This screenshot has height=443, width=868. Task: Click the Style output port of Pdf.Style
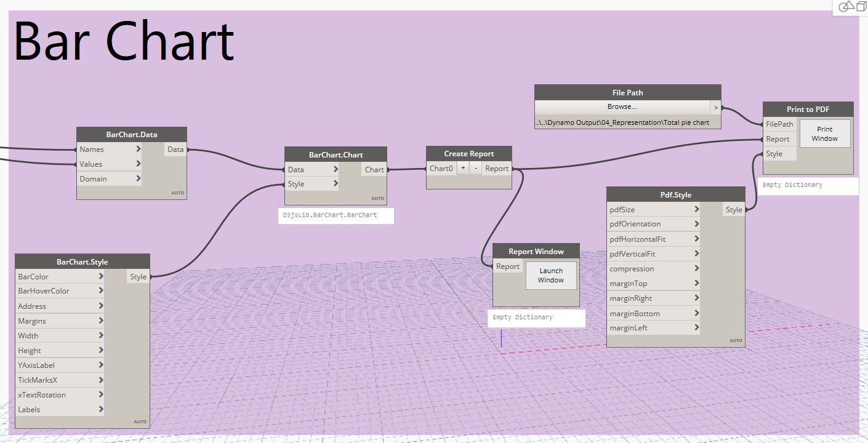point(734,209)
